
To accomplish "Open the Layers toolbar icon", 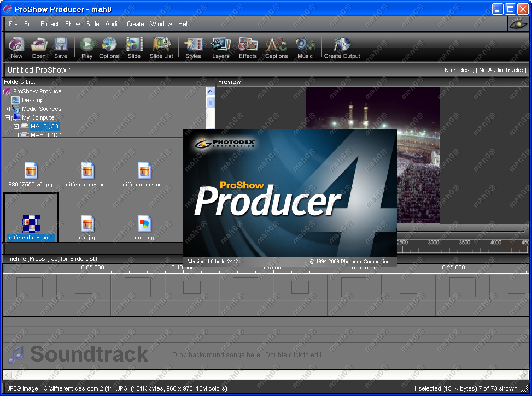I will tap(221, 48).
